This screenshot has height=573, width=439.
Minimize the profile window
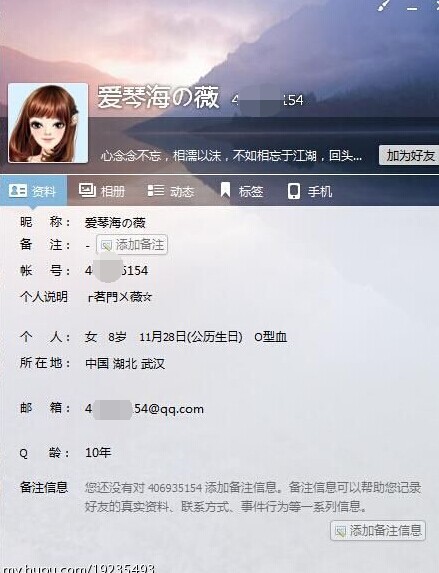(412, 8)
